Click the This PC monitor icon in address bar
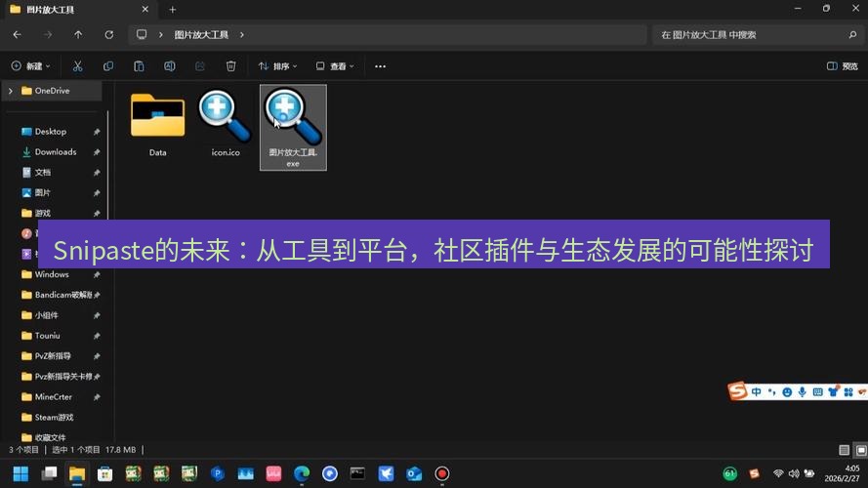This screenshot has width=868, height=488. 142,34
